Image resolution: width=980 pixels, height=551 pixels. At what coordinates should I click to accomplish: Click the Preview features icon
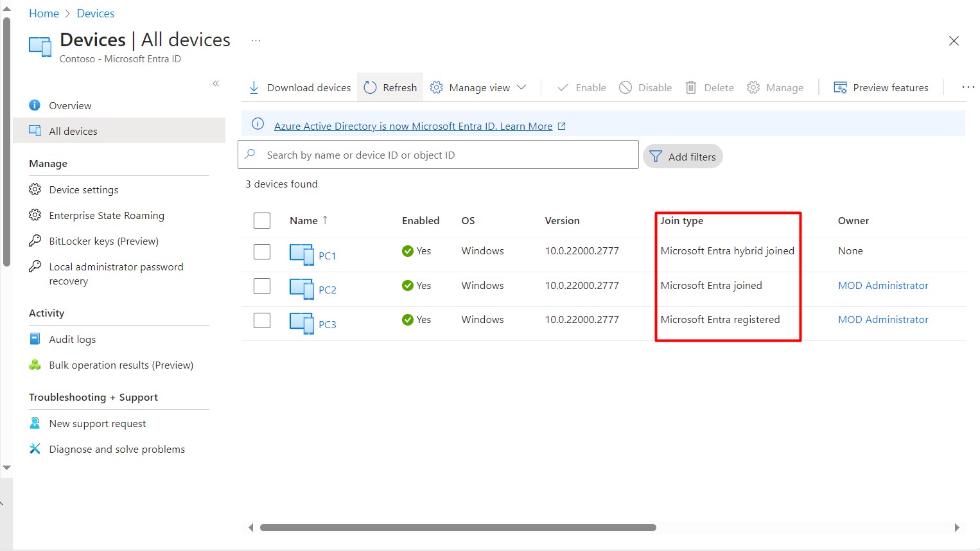click(x=840, y=87)
